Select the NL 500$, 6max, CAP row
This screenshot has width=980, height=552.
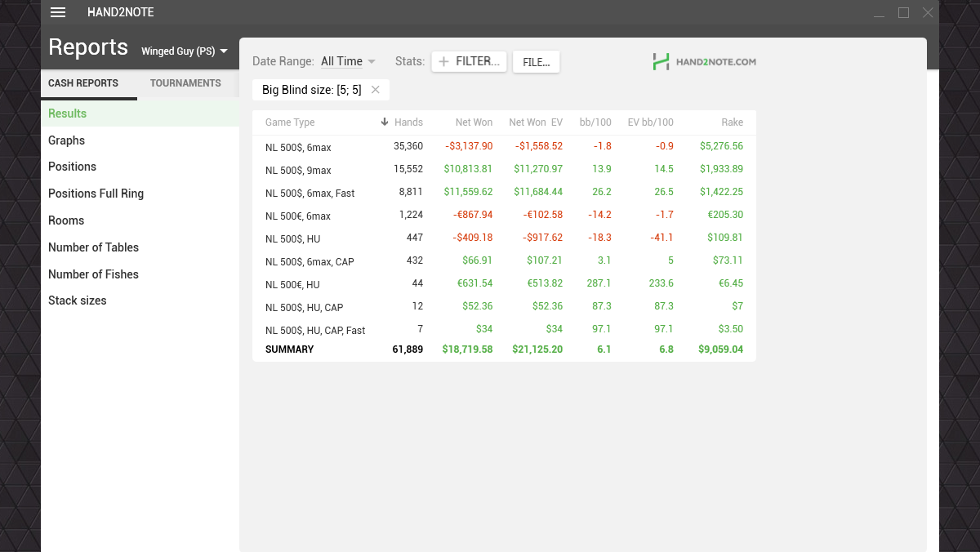pyautogui.click(x=504, y=261)
